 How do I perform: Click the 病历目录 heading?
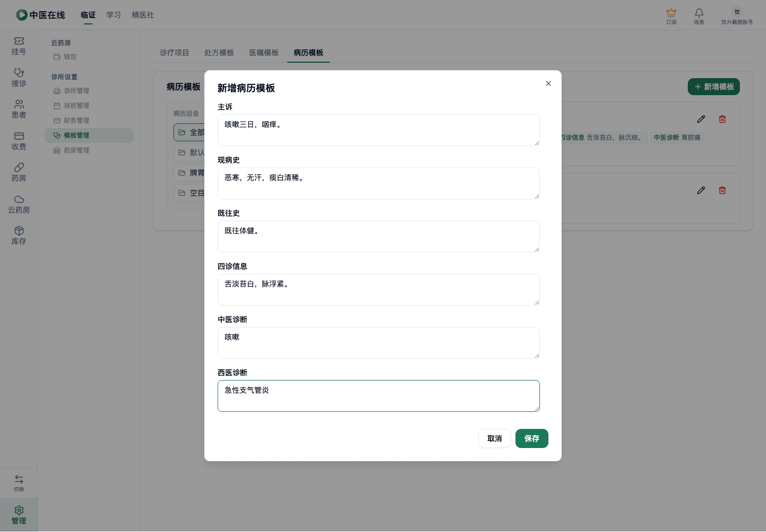click(186, 114)
